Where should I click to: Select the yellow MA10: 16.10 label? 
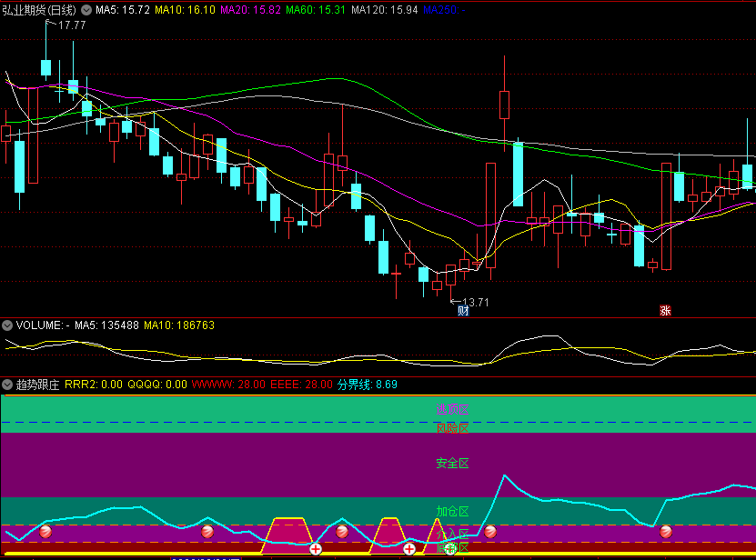186,10
